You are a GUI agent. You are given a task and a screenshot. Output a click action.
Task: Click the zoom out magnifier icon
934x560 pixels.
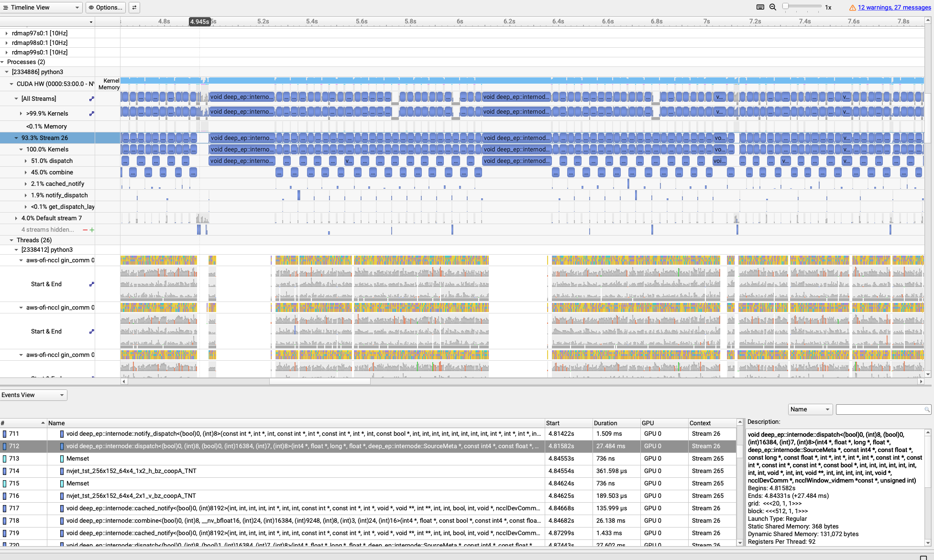pos(773,7)
